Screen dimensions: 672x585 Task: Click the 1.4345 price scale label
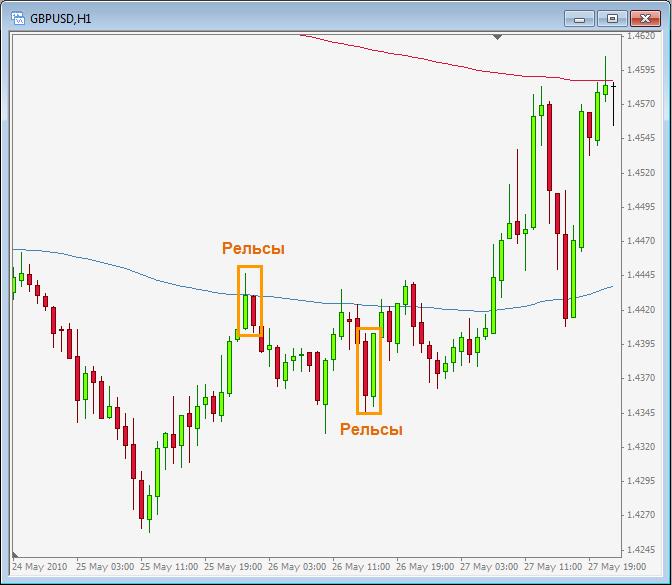point(641,413)
